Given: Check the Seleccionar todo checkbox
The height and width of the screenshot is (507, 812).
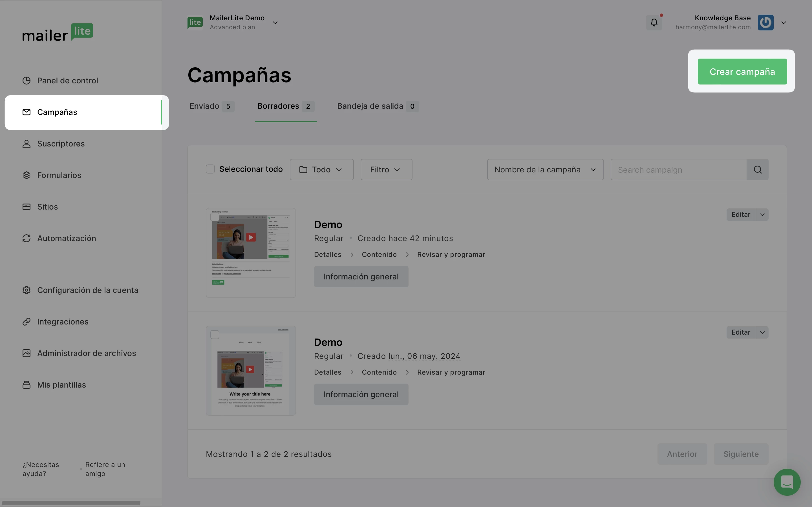Looking at the screenshot, I should (x=210, y=169).
